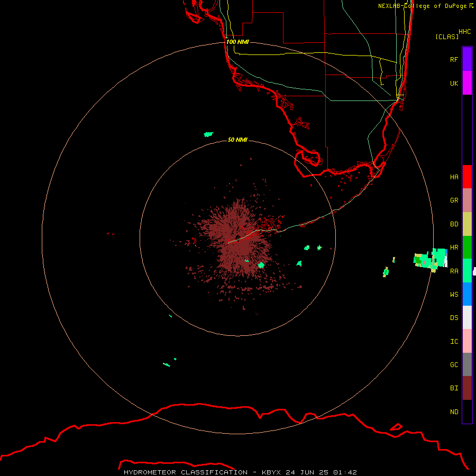The image size is (476, 476).
Task: Click the DS white legend swatch
Action: (467, 317)
